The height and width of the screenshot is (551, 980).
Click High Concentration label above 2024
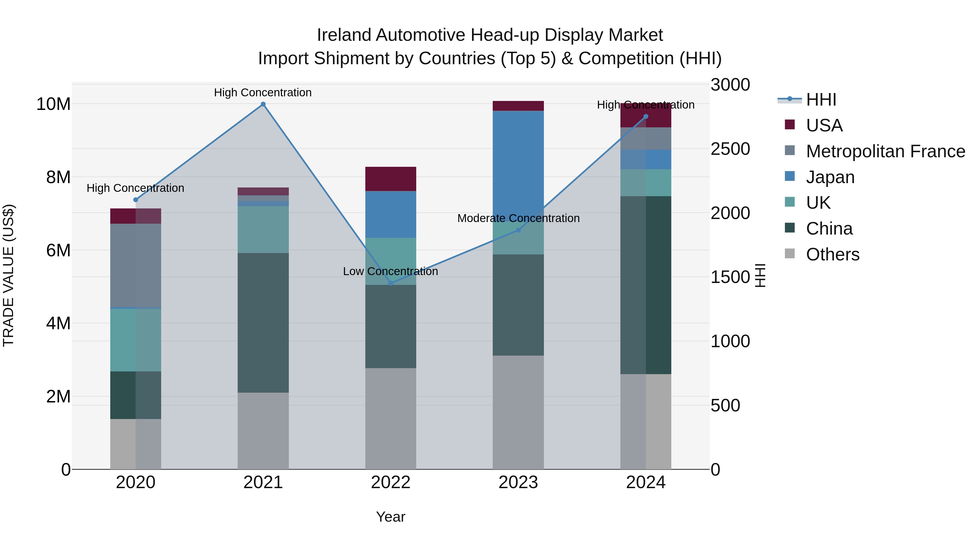pyautogui.click(x=646, y=104)
